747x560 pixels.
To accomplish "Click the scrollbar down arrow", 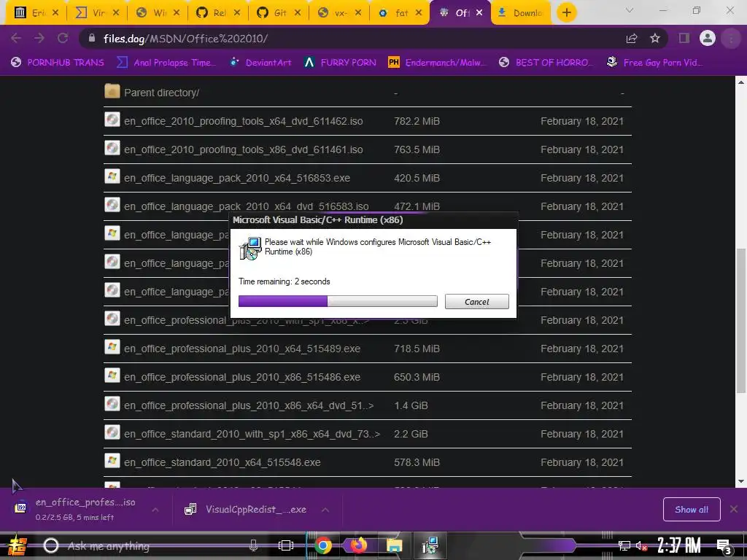I will (741, 482).
